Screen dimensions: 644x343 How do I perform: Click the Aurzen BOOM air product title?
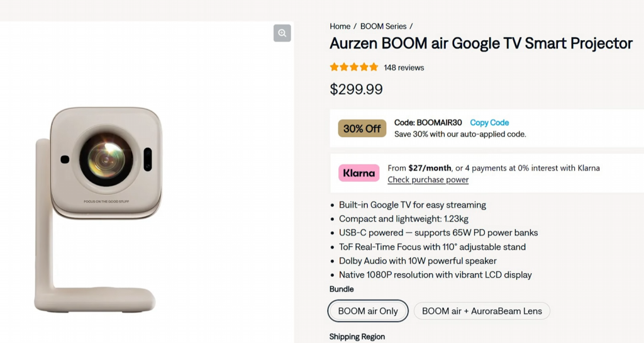point(481,43)
